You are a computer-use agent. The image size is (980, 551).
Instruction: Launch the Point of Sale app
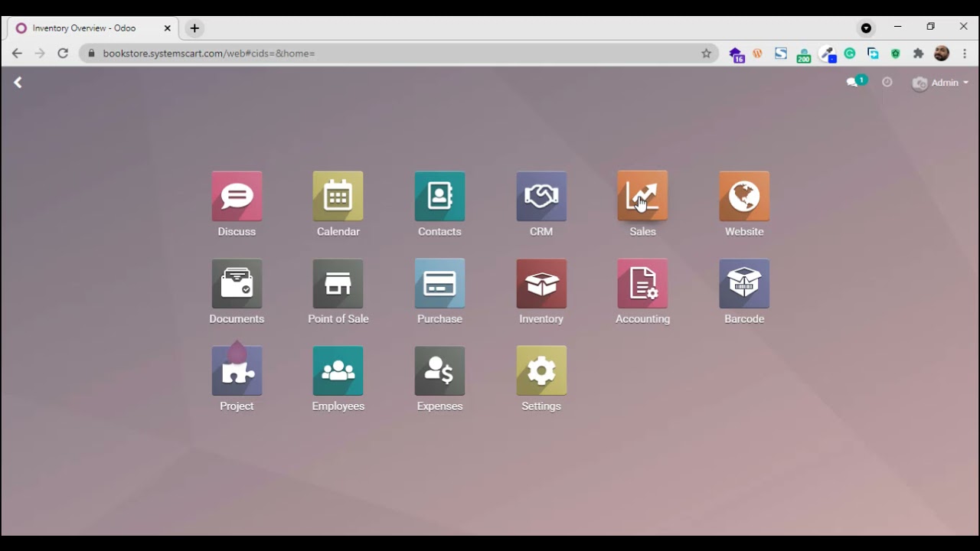(338, 284)
